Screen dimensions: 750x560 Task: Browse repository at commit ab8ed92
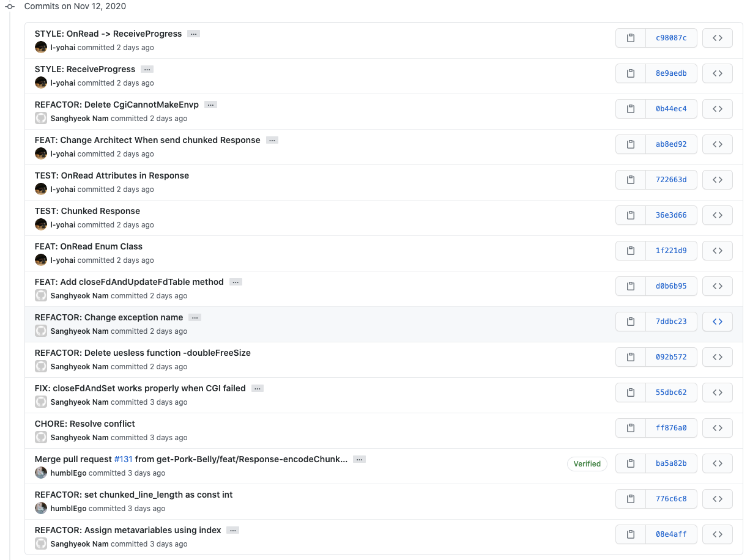[x=717, y=144]
